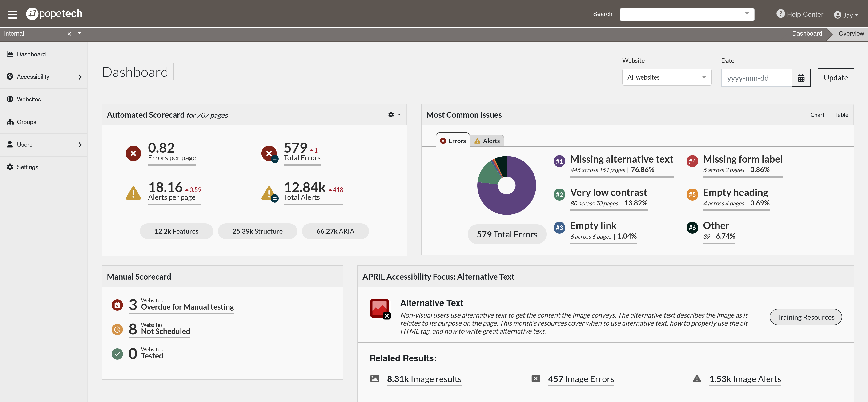Open the Jay user account menu
The width and height of the screenshot is (868, 402).
846,15
